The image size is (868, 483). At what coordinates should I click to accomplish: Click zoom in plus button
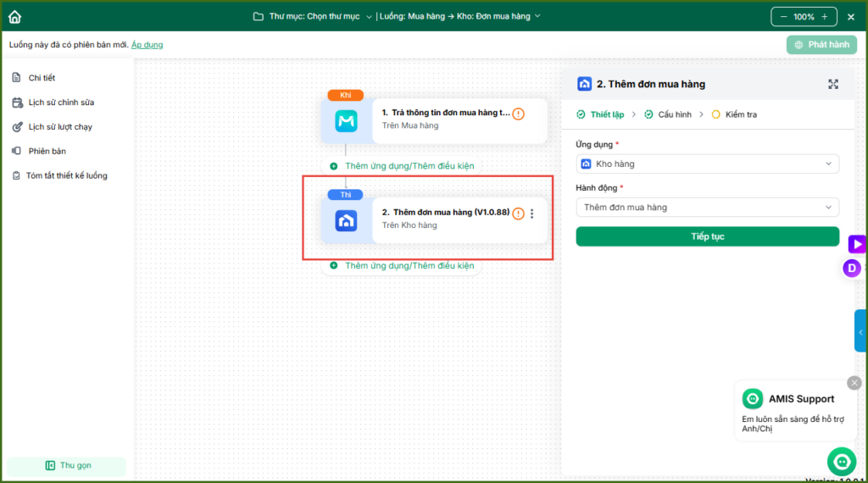825,17
